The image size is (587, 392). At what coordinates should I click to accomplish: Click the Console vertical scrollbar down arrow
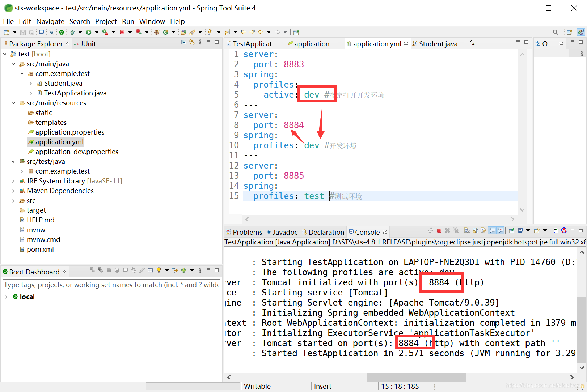(582, 368)
